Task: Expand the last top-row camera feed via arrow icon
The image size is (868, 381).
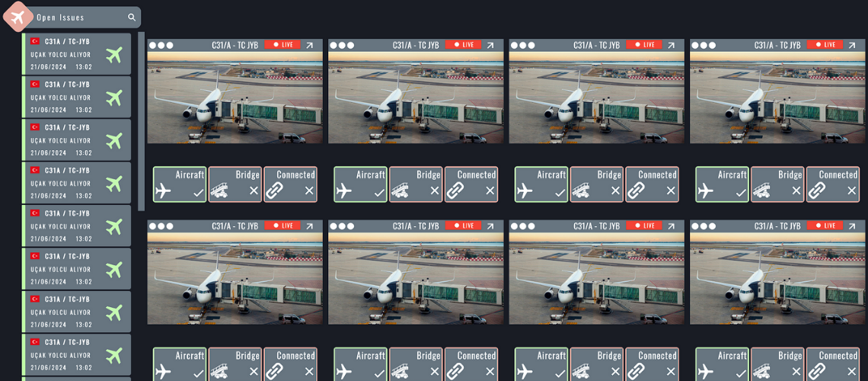Action: tap(852, 45)
